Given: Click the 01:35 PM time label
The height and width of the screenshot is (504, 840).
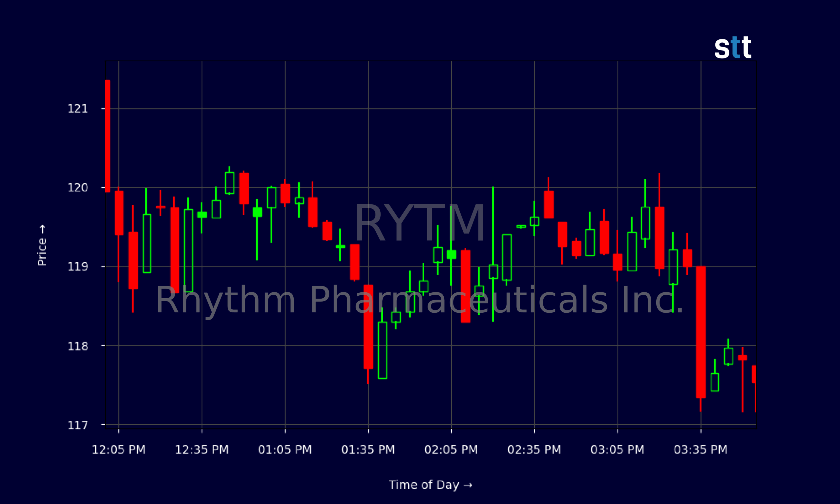Looking at the screenshot, I should (x=368, y=450).
